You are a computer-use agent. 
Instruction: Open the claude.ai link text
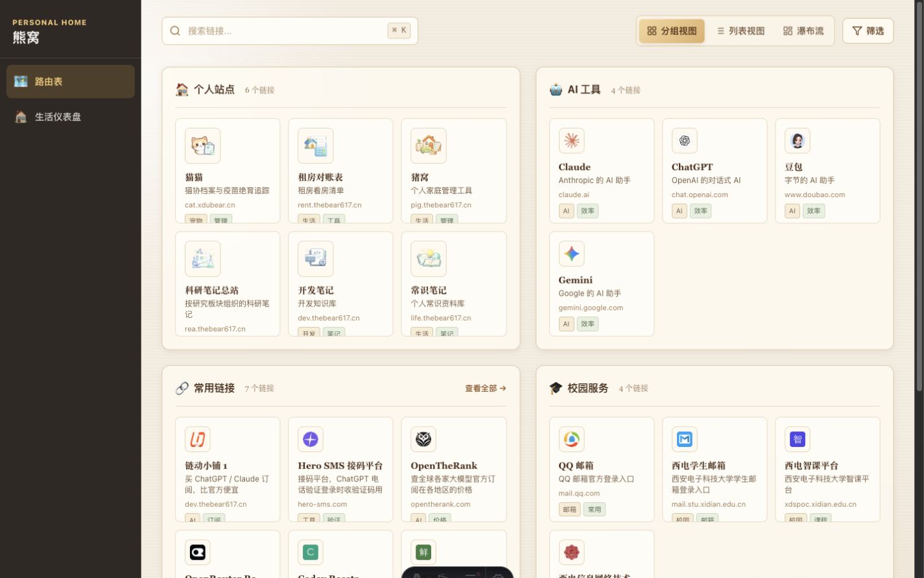pos(574,195)
